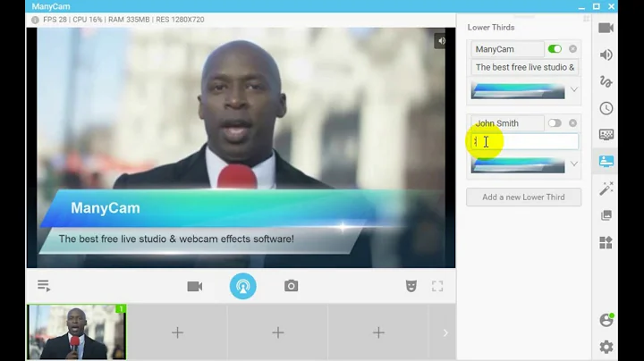Image resolution: width=644 pixels, height=361 pixels.
Task: Start video recording with camera icon
Action: (x=195, y=286)
